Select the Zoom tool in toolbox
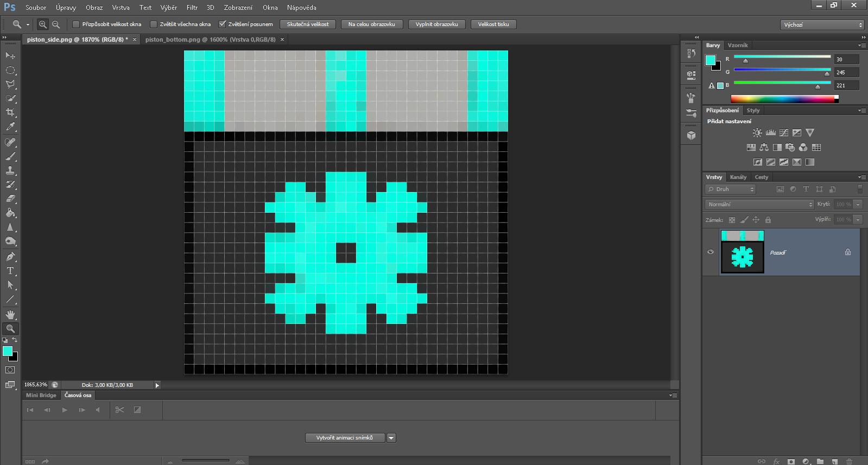This screenshot has height=465, width=868. pos(10,329)
